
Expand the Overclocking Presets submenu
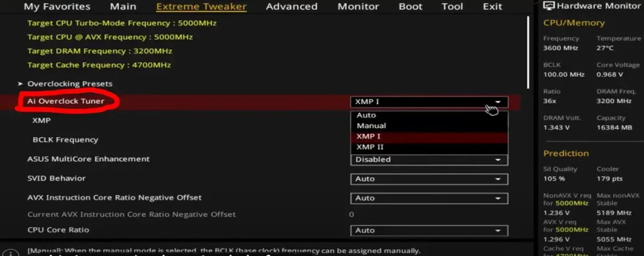[x=70, y=84]
